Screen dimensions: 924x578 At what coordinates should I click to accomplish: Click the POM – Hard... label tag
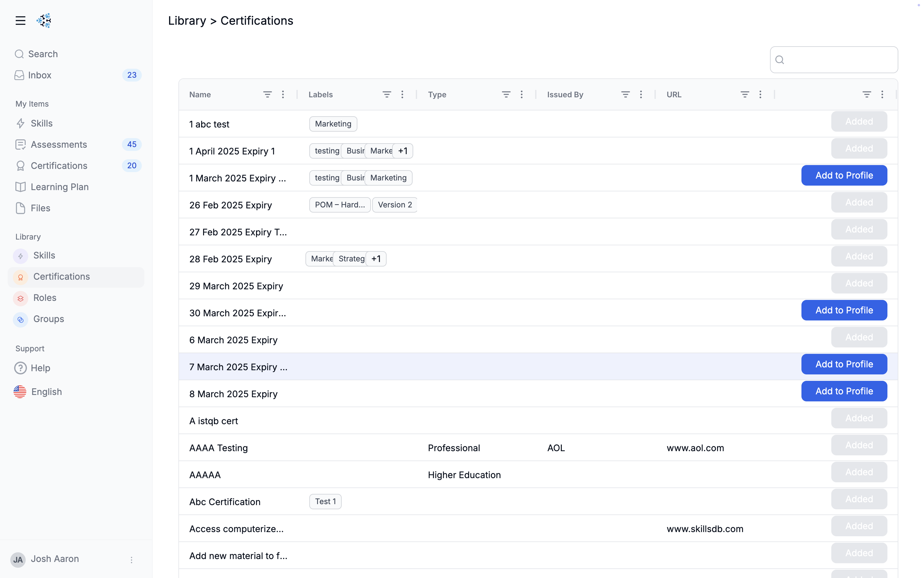click(340, 205)
